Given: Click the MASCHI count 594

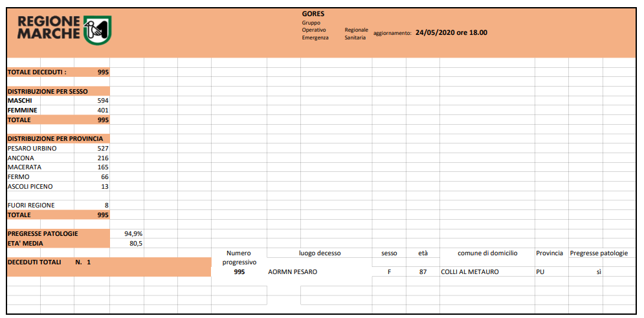Looking at the screenshot, I should click(103, 101).
